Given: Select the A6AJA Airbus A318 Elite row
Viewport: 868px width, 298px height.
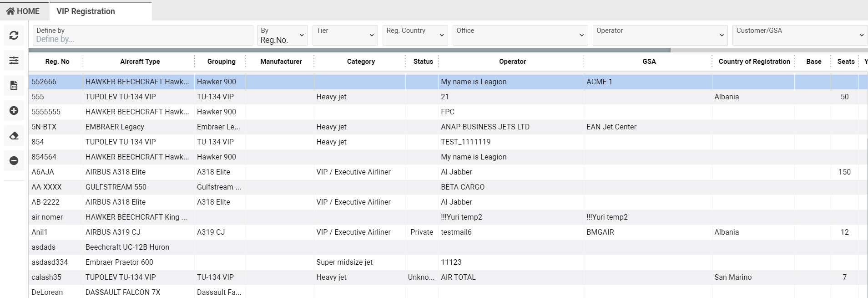Looking at the screenshot, I should (116, 172).
